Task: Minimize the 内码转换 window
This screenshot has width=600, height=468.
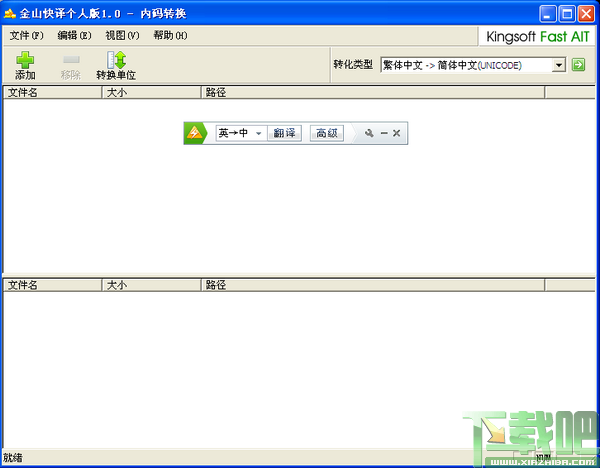Action: point(548,14)
